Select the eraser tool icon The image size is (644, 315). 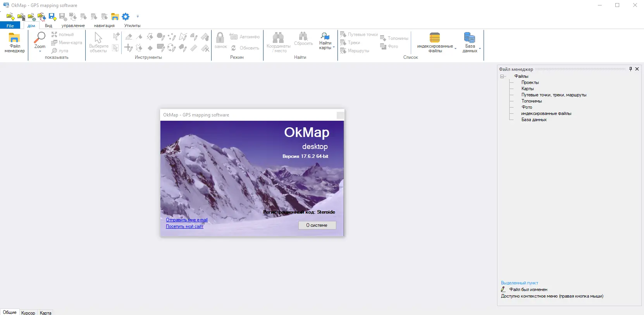click(x=129, y=37)
